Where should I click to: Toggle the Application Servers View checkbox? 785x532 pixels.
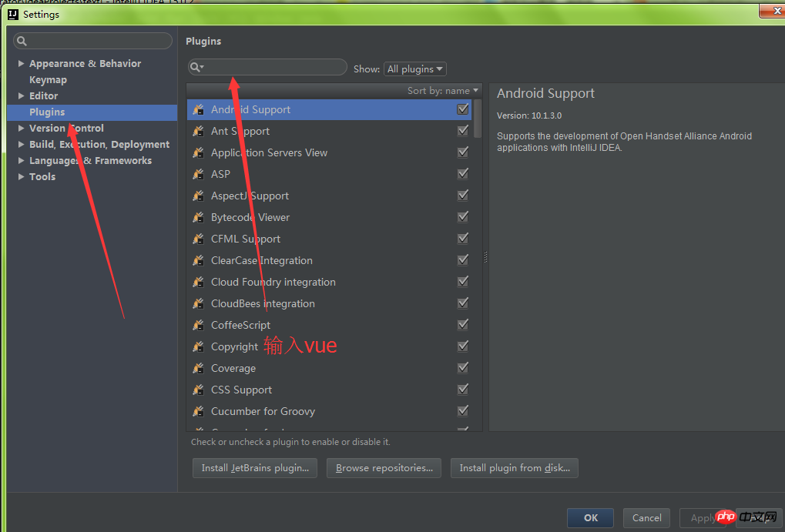pos(463,152)
